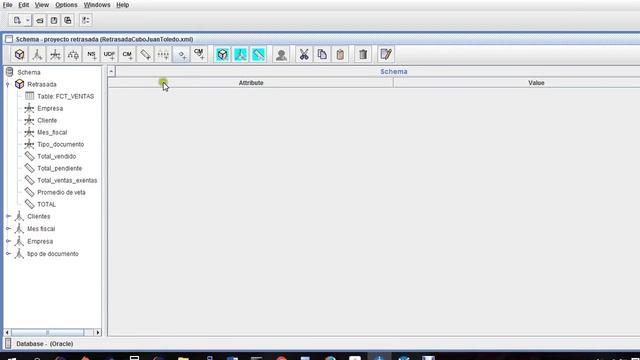
Task: Click the cyan Add Virtual Cube Measure icon
Action: click(258, 54)
